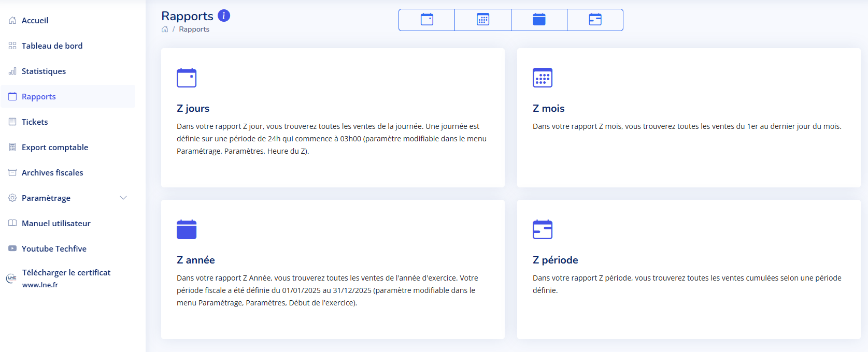Screen dimensions: 868x352
Task: Expand the Paramètrage submenu chevron
Action: coord(123,198)
